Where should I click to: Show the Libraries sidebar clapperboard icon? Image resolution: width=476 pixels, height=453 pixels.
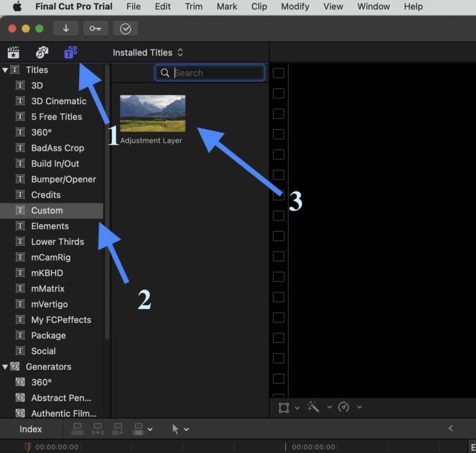(14, 53)
